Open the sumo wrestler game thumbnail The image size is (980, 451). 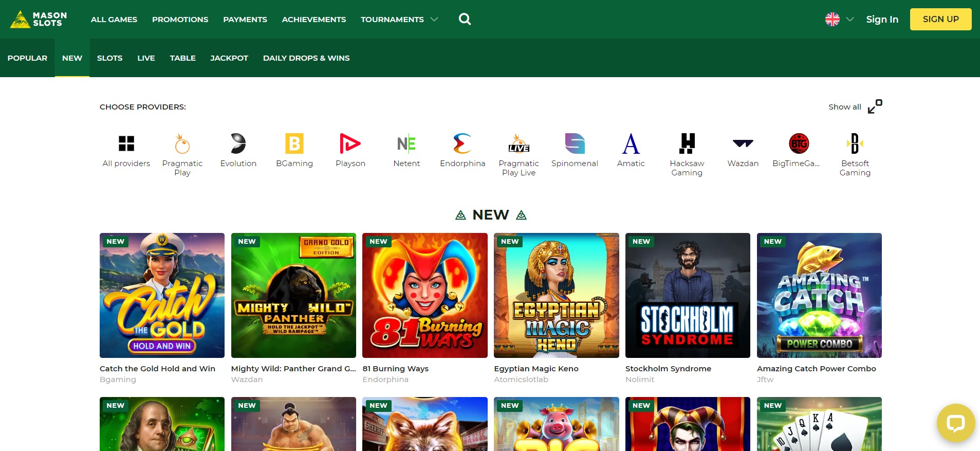[x=293, y=424]
